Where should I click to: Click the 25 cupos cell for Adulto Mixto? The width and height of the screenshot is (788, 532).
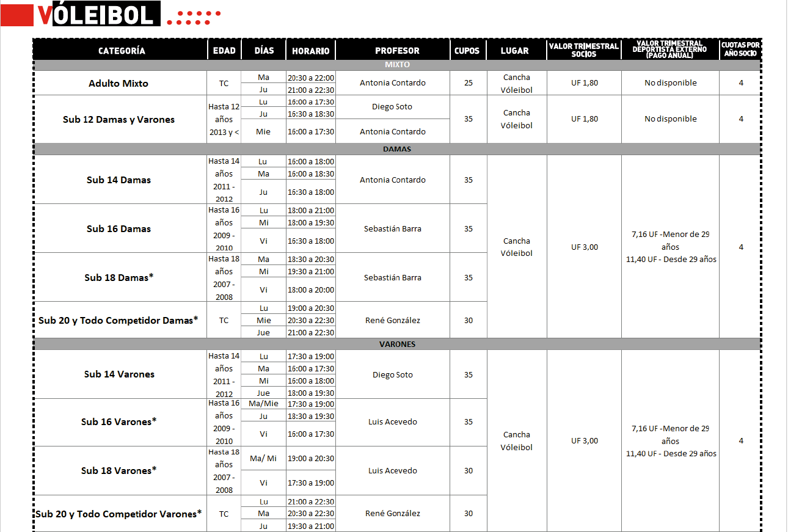click(x=468, y=82)
